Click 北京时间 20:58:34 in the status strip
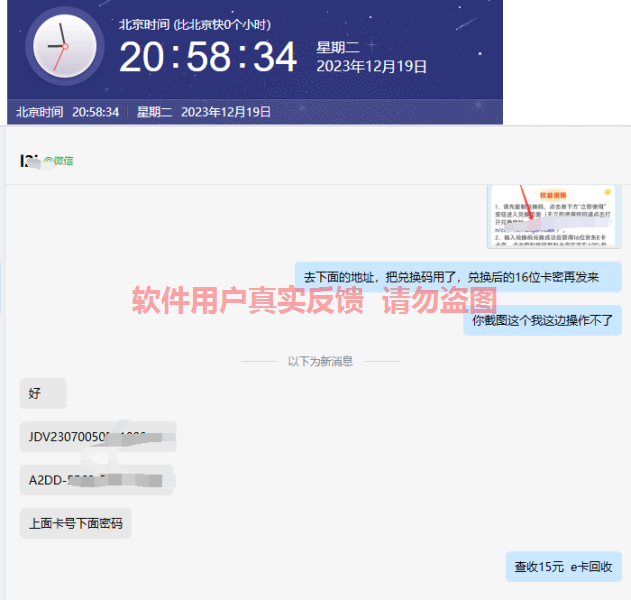This screenshot has width=631, height=600. (68, 112)
